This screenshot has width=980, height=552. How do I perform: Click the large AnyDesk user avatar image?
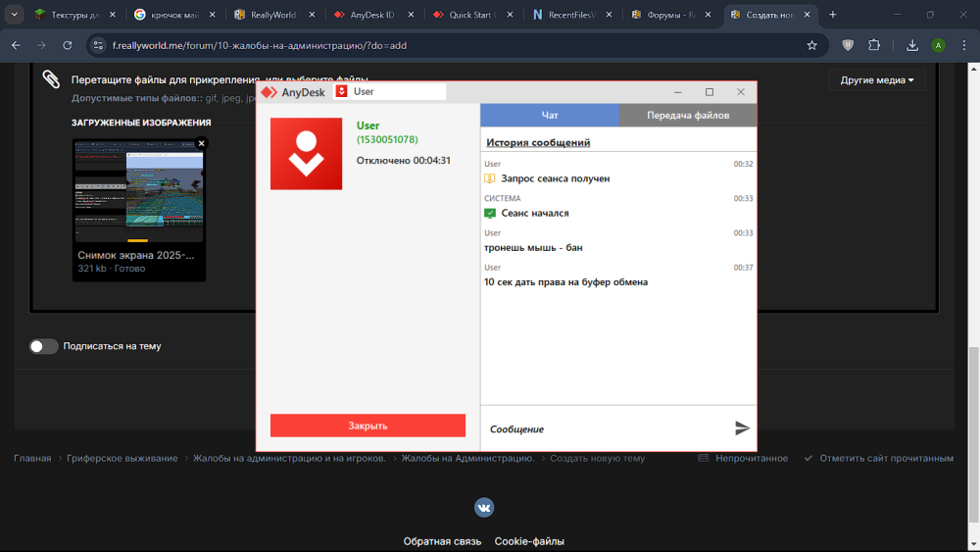pyautogui.click(x=306, y=154)
